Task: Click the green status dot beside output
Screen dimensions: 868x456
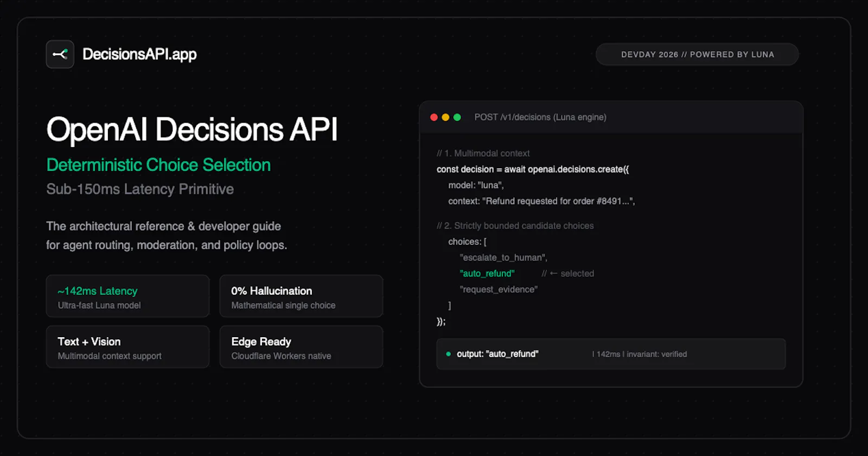Action: click(448, 354)
